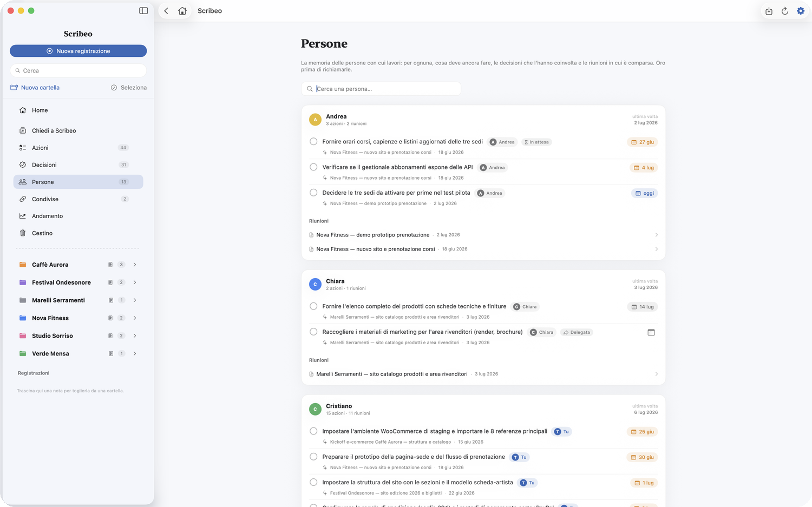Complete 'Impostare l'ambiente WooCommerce' action

click(313, 431)
